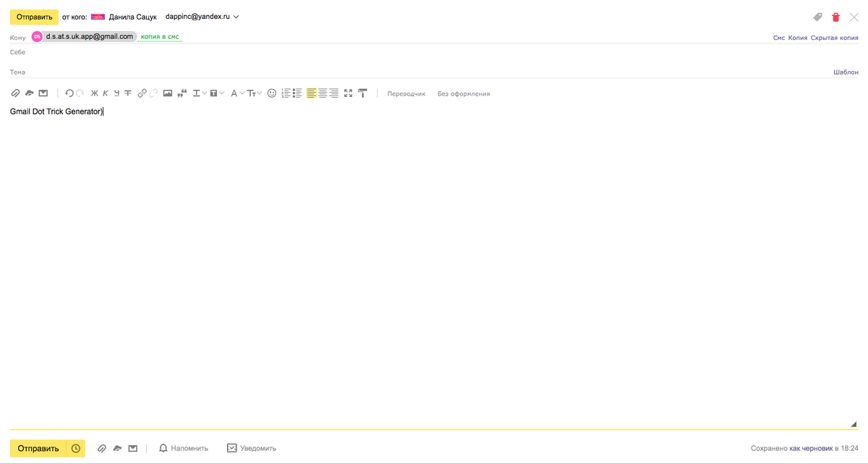
Task: Attach from Yandex Disk in top toolbar
Action: [x=29, y=93]
